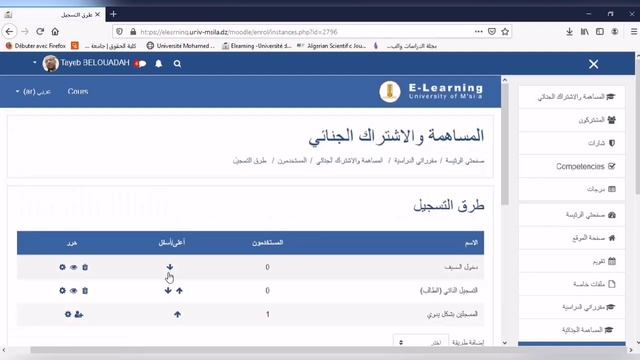Go back to the previous page
Viewport: 640px width, 360px height.
point(9,31)
